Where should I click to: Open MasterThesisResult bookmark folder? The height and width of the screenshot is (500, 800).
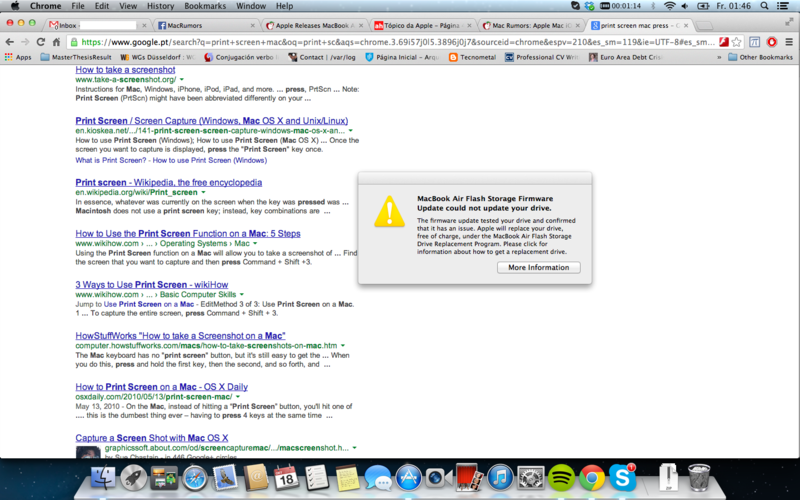click(76, 57)
